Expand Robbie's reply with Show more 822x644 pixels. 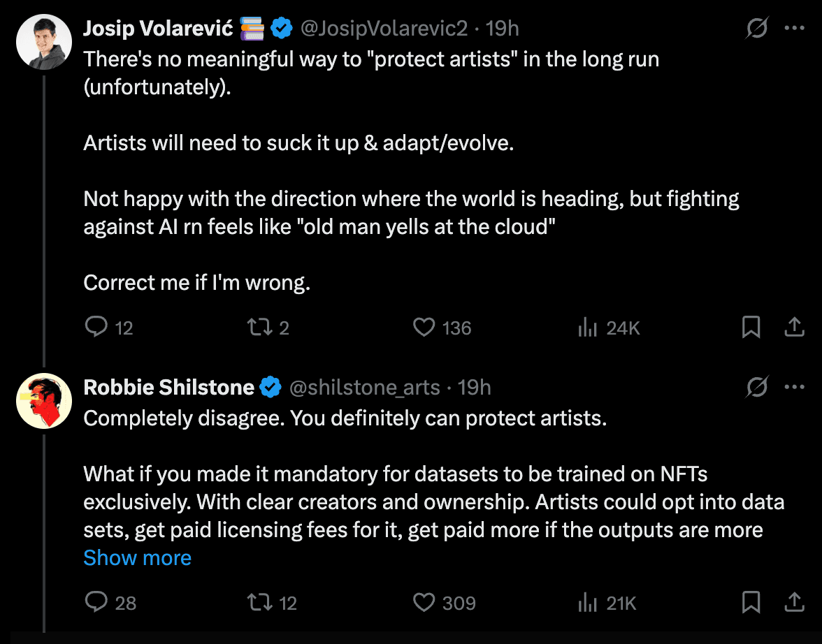point(137,558)
